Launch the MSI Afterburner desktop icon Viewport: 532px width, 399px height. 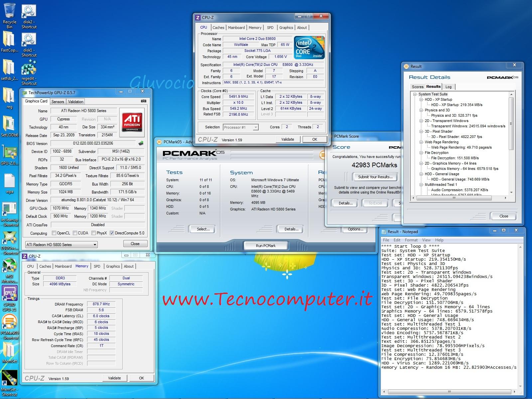(x=9, y=271)
